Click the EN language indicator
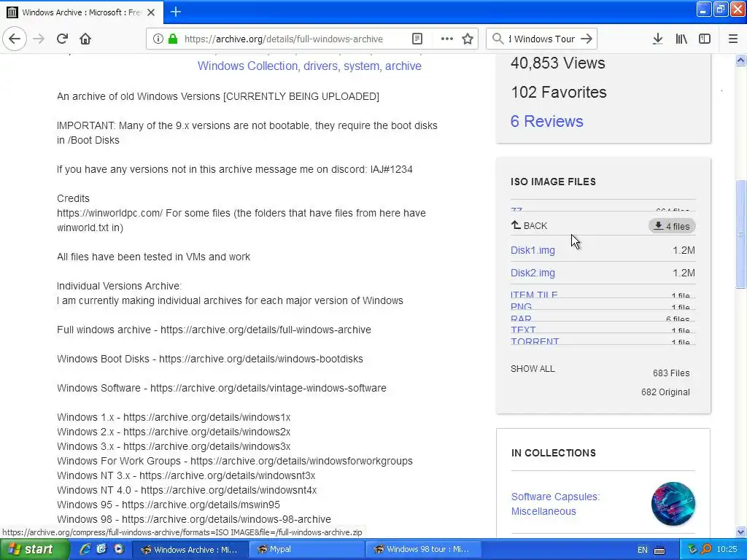This screenshot has height=560, width=747. pos(642,550)
